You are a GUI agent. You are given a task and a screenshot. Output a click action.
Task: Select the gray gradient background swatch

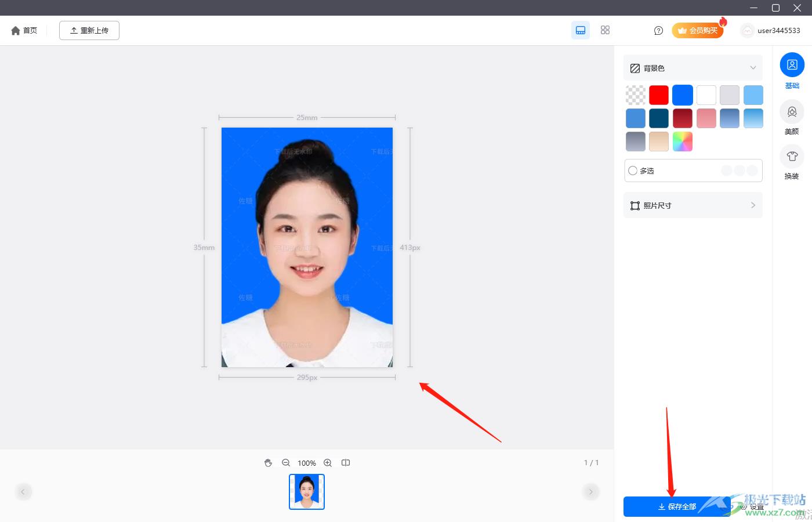pyautogui.click(x=636, y=142)
